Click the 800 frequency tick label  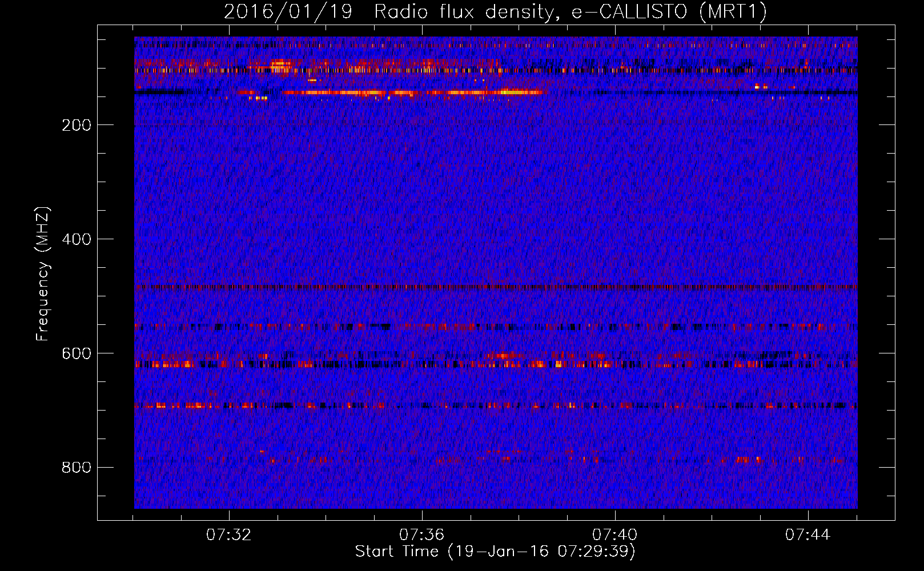(x=77, y=468)
